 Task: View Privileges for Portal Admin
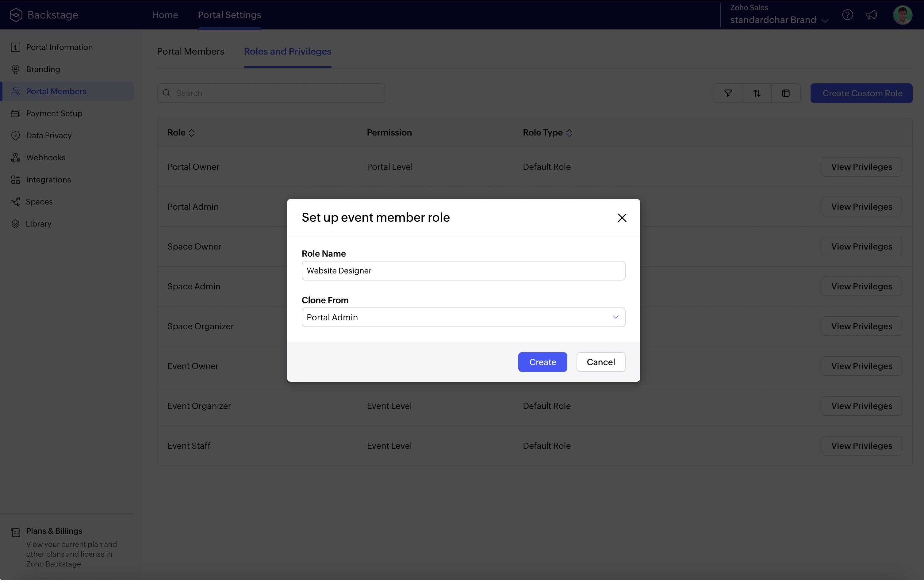point(861,207)
